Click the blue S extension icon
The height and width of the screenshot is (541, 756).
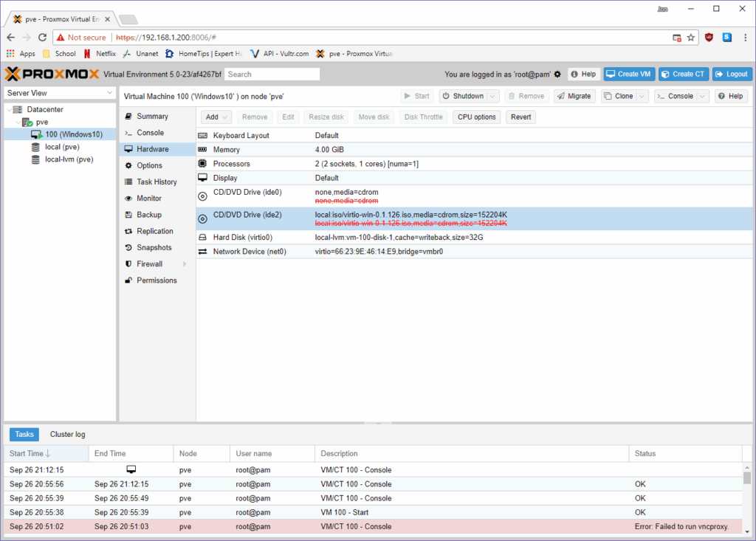(x=727, y=37)
